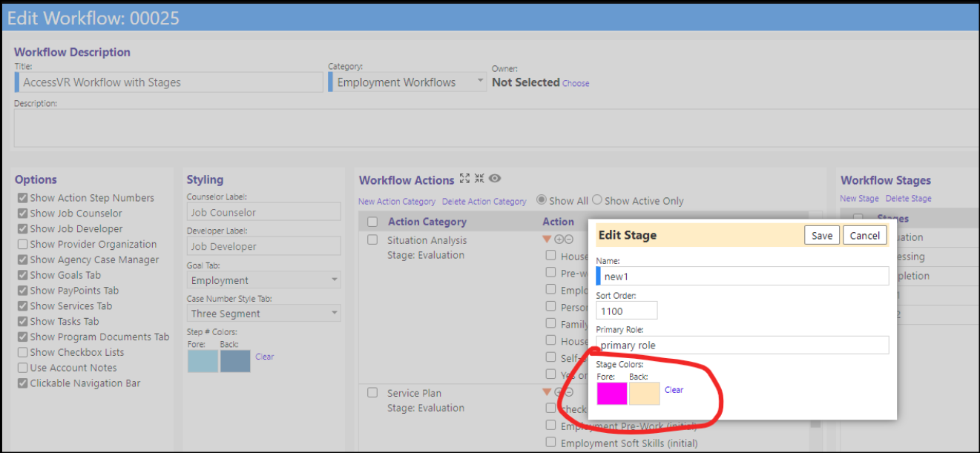Toggle Show Job Counselor option
The image size is (980, 453).
pyautogui.click(x=23, y=214)
